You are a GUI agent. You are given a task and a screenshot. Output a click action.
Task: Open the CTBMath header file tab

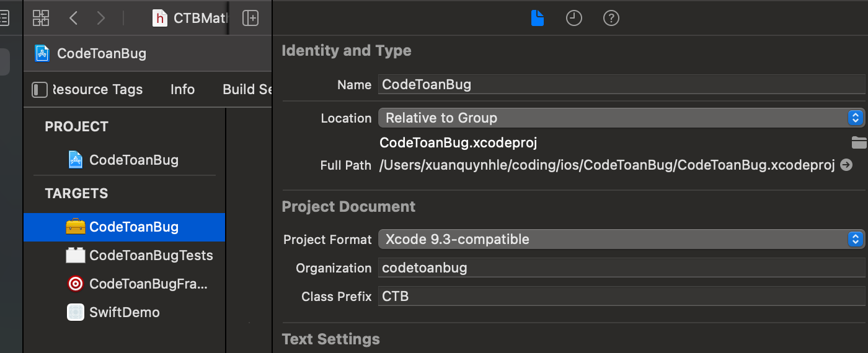[x=190, y=18]
